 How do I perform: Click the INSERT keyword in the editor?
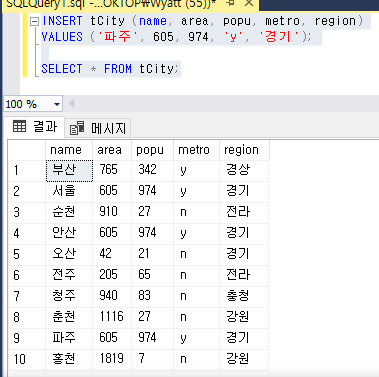coord(62,21)
